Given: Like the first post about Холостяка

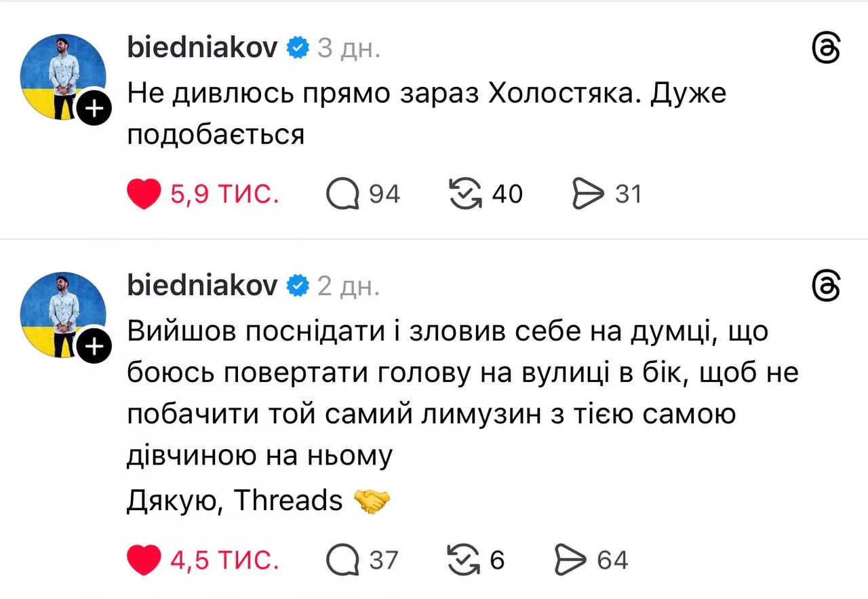Looking at the screenshot, I should (x=144, y=194).
